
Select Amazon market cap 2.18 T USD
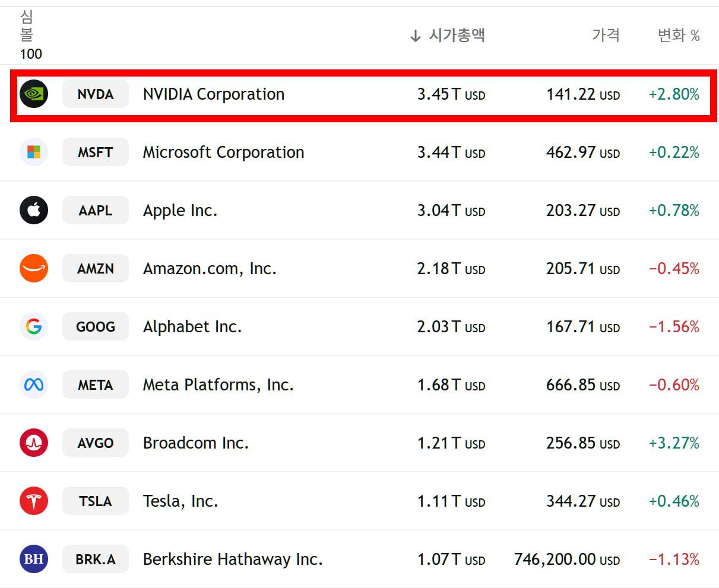tap(451, 269)
